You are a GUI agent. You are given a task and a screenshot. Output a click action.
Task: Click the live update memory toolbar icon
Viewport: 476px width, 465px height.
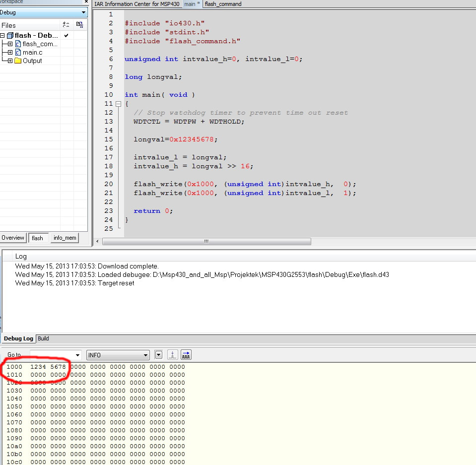click(186, 354)
